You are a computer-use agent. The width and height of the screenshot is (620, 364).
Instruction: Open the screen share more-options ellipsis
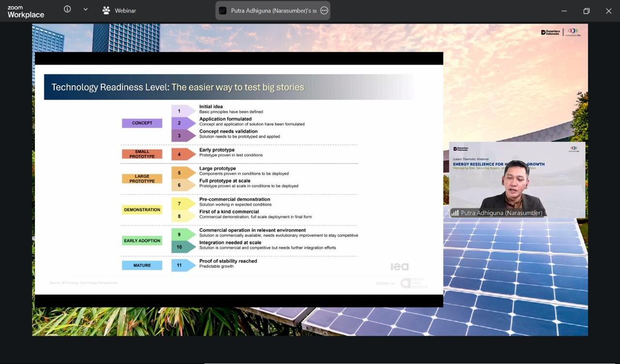tap(324, 11)
